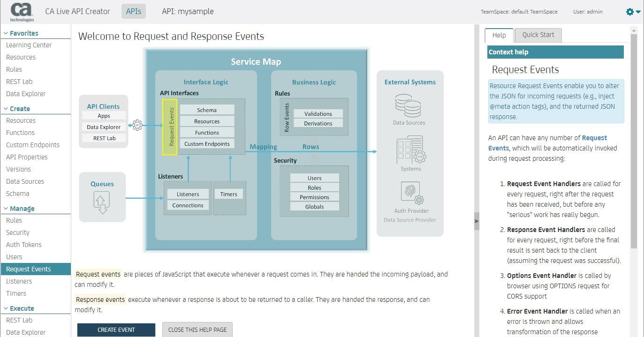The width and height of the screenshot is (644, 337).
Task: Click Connections box in Service Map
Action: (x=188, y=205)
